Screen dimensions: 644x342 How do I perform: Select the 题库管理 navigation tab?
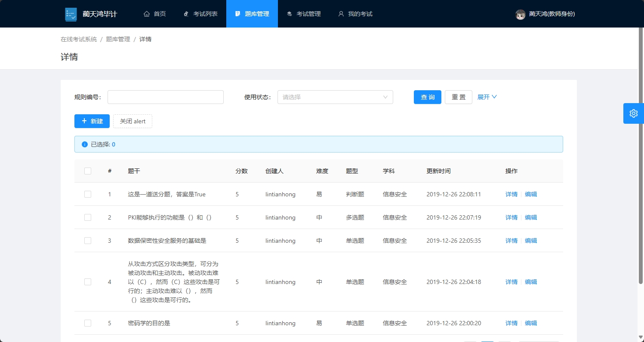tap(252, 14)
